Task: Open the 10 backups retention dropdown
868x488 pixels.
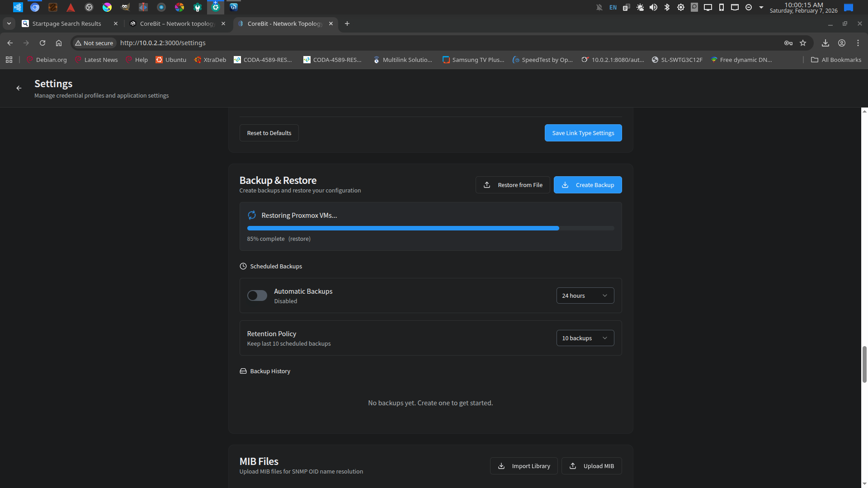Action: click(585, 338)
